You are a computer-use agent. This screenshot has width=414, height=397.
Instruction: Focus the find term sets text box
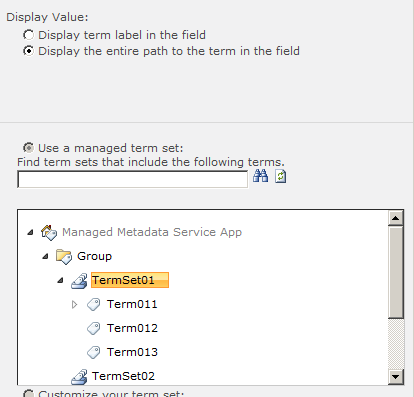tap(132, 179)
